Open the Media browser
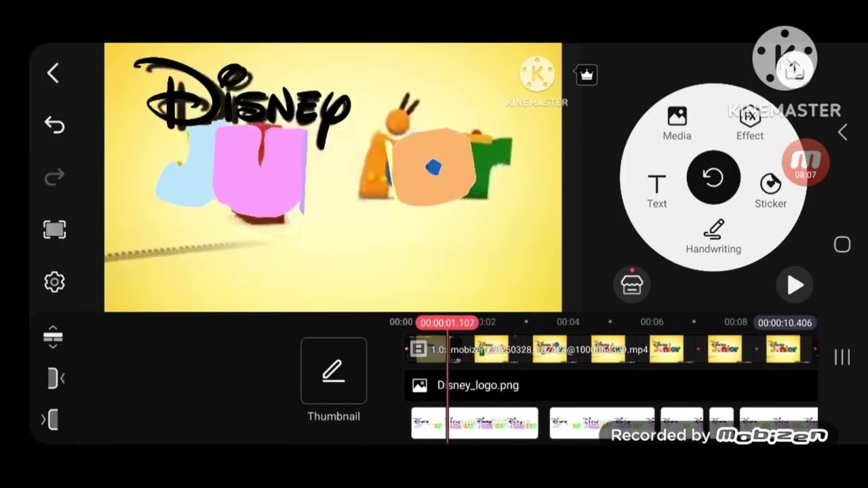 [677, 123]
